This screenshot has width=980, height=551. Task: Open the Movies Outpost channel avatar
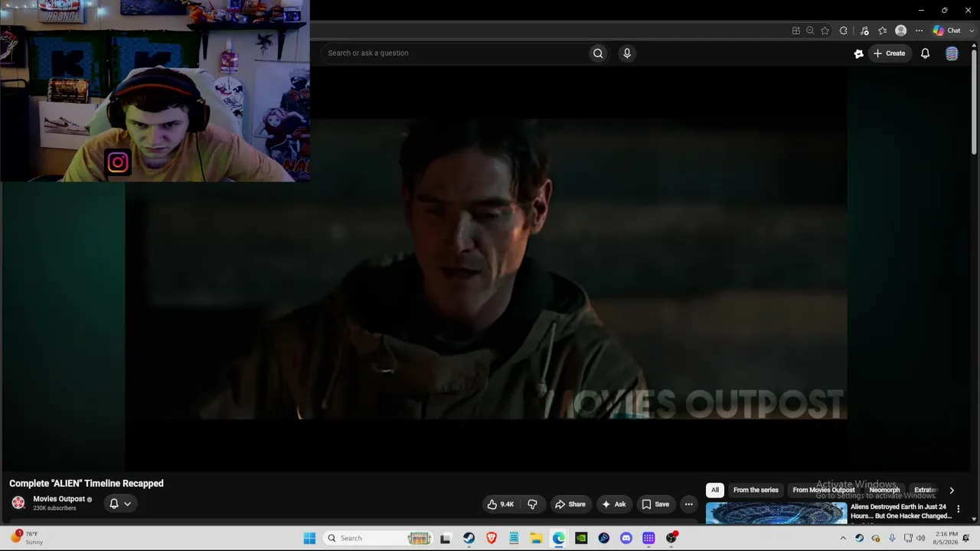tap(18, 503)
